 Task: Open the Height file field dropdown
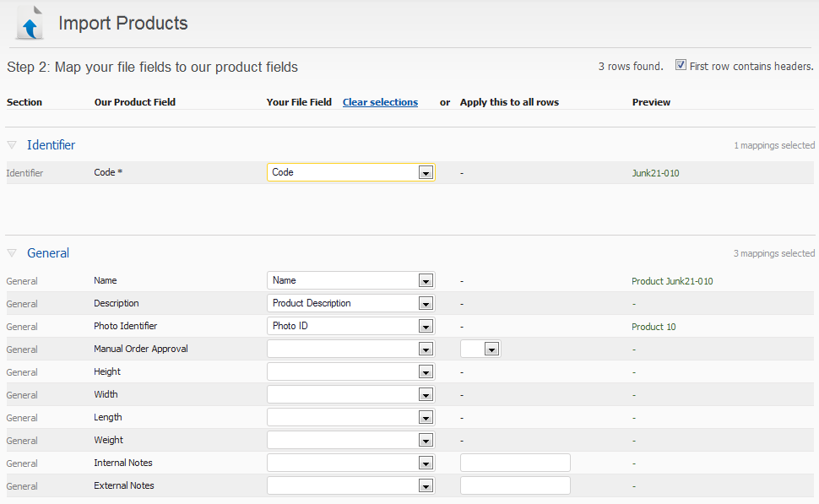351,371
